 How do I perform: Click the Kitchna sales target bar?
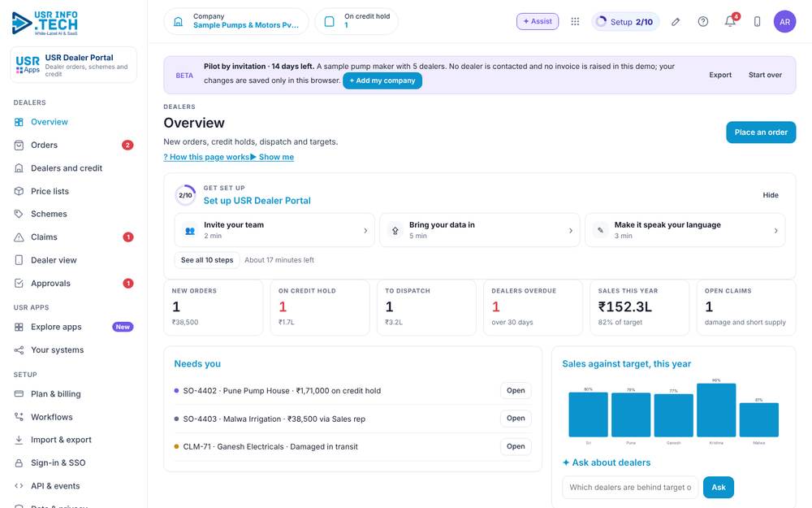click(x=716, y=410)
